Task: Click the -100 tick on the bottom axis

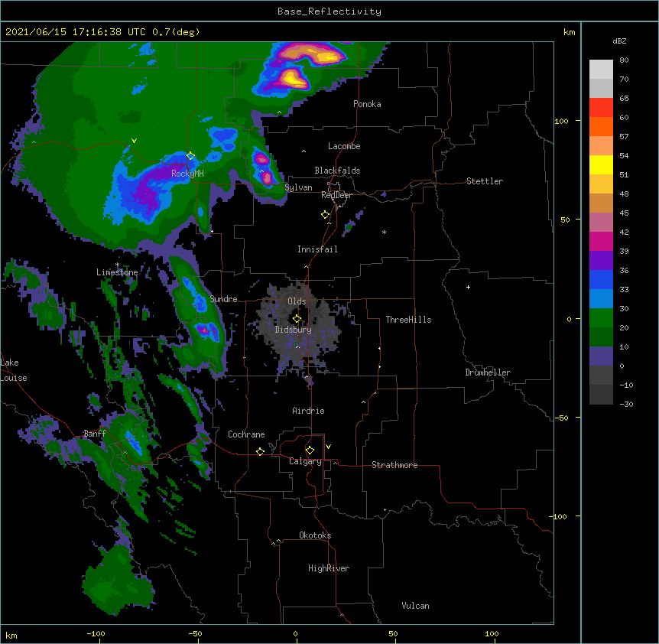Action: (x=96, y=633)
